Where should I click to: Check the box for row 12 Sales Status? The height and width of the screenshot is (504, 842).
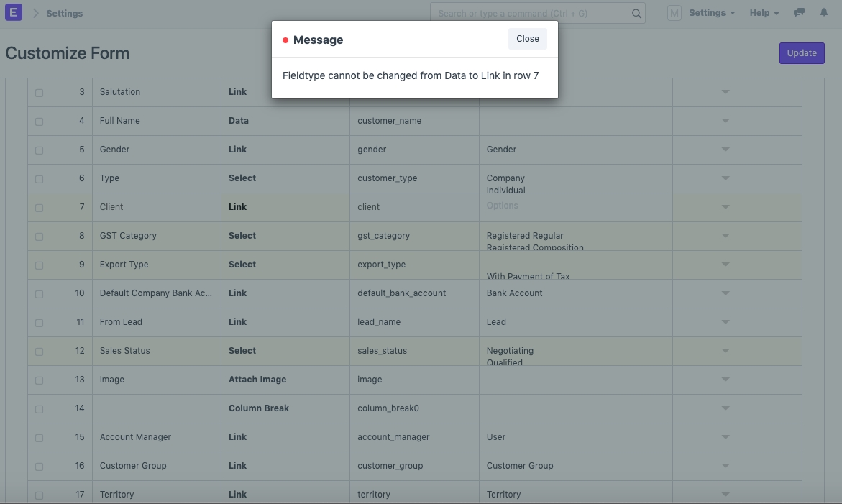[x=39, y=352]
